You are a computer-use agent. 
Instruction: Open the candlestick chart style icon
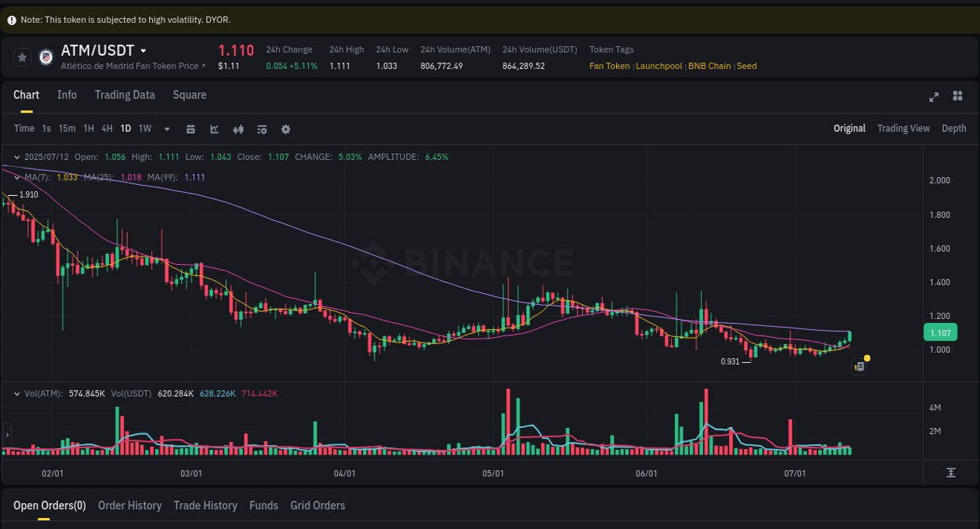[238, 129]
